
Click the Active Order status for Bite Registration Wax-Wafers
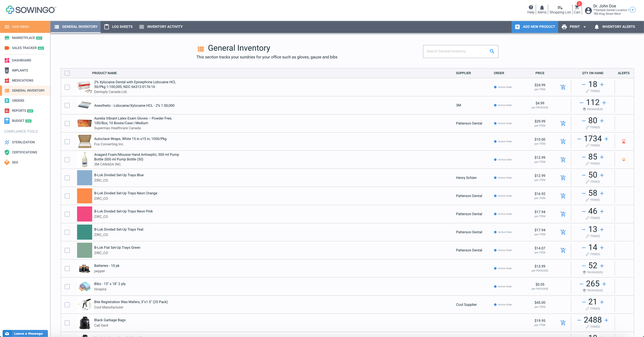503,305
